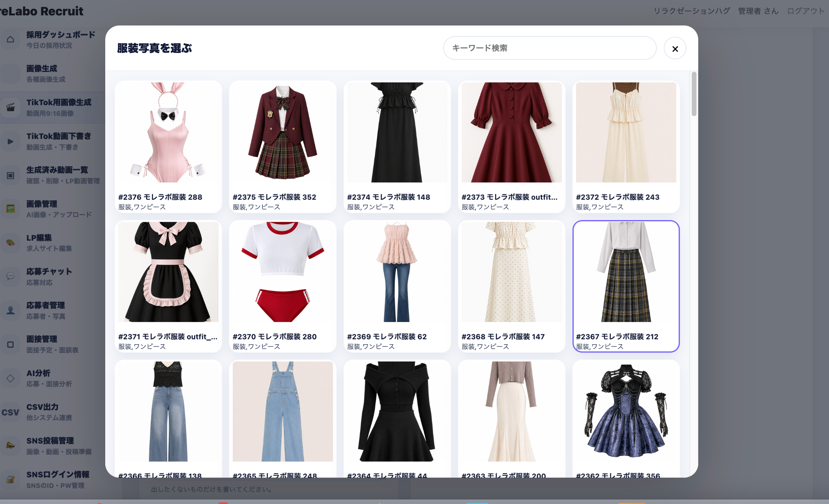
Task: Click the square icon beside 面接管理
Action: tap(11, 344)
